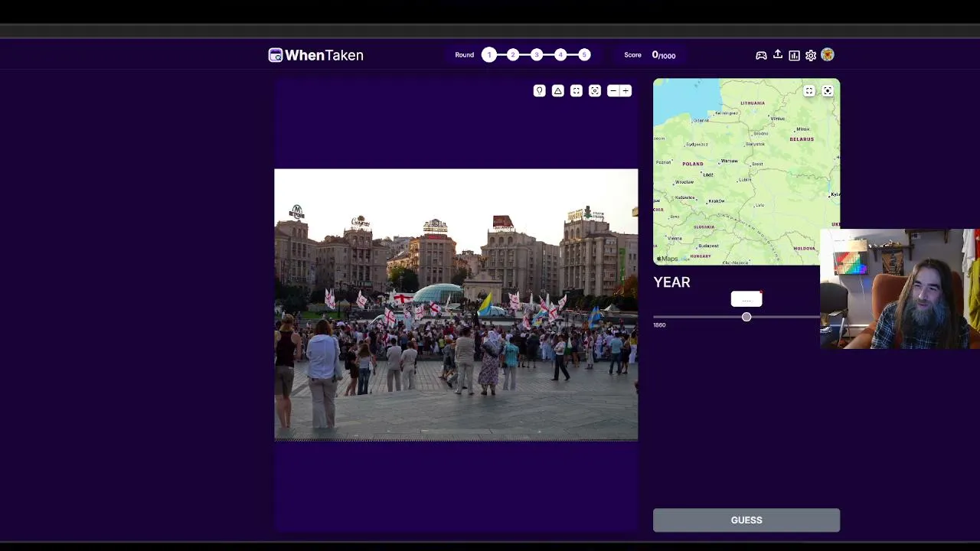The height and width of the screenshot is (551, 980).
Task: Select round 4 indicator
Action: pyautogui.click(x=560, y=55)
